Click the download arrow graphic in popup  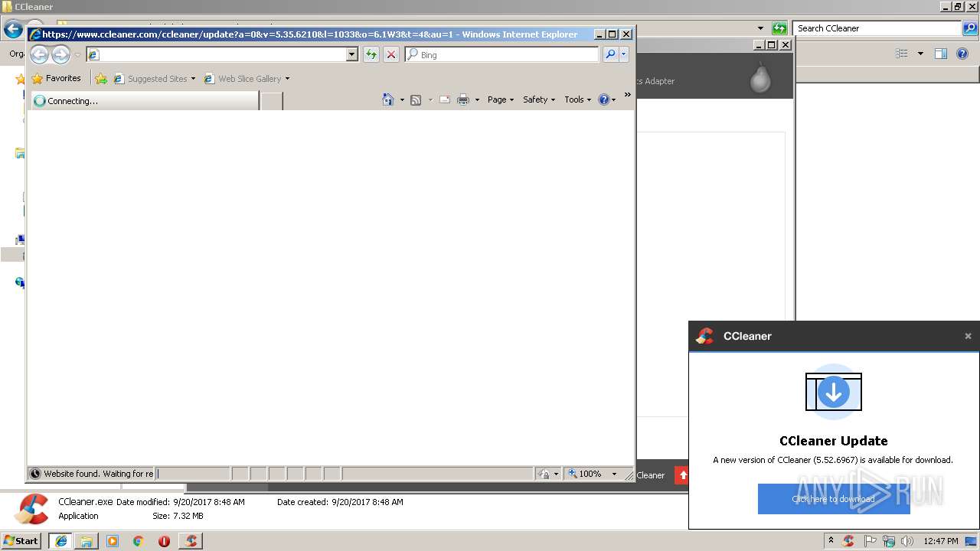pyautogui.click(x=833, y=393)
